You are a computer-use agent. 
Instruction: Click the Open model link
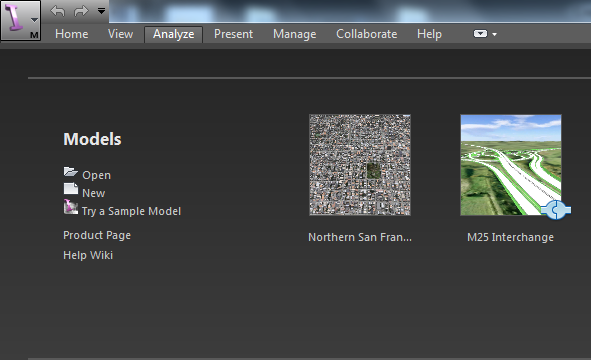point(96,175)
